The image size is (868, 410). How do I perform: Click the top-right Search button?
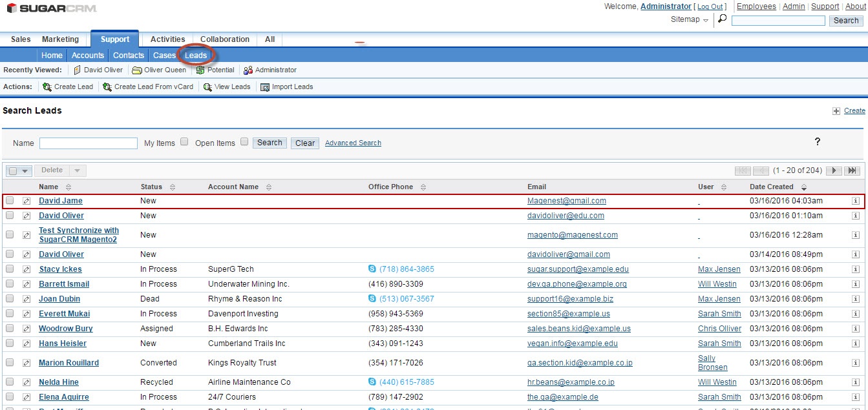846,21
